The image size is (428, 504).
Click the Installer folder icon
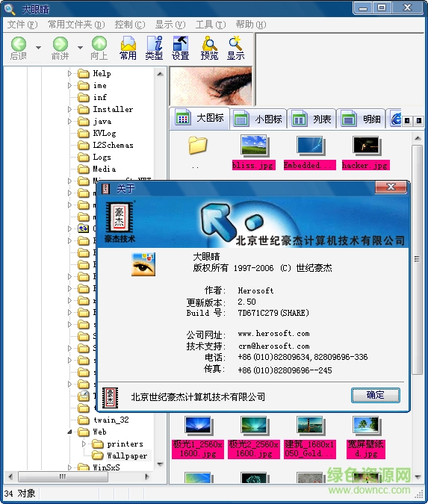point(84,109)
